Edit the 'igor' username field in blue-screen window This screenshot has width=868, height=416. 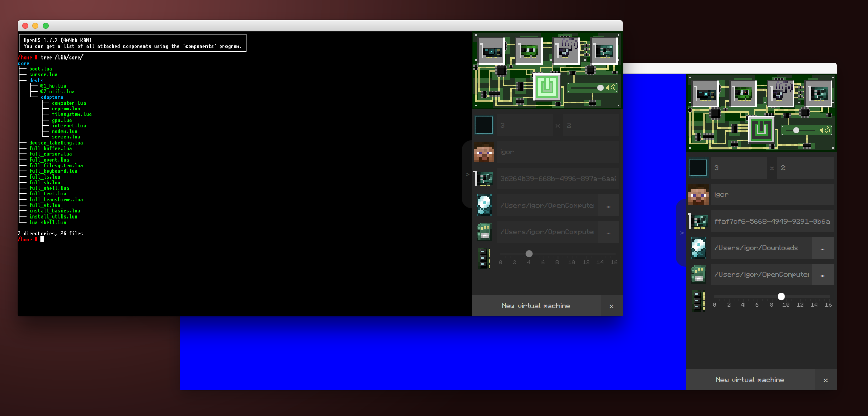(x=772, y=194)
